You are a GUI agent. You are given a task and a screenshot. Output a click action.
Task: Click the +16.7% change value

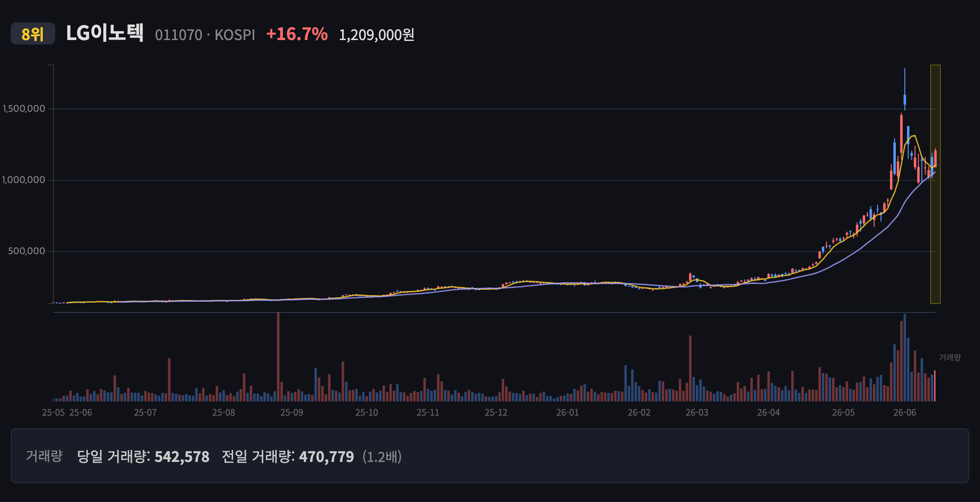point(297,34)
